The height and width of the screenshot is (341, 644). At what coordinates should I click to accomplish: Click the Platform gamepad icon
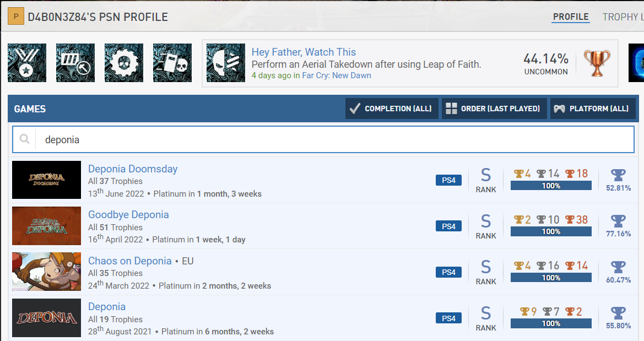pos(559,109)
